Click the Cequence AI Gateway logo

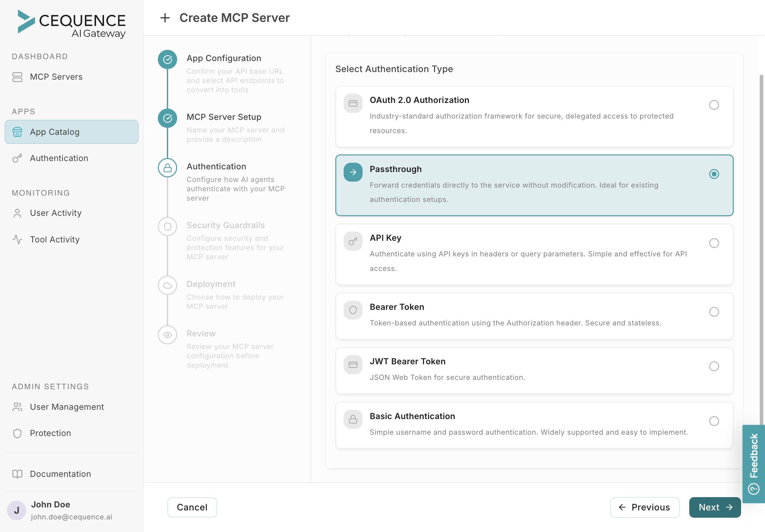(x=72, y=24)
